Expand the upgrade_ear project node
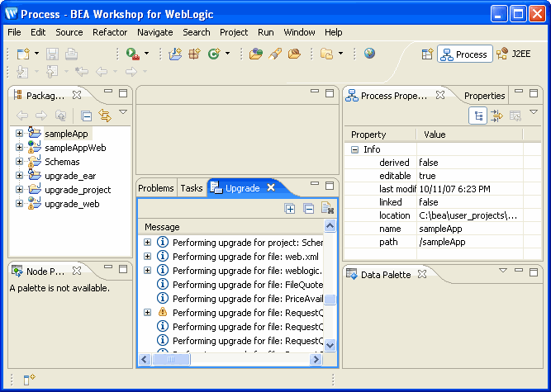 (x=19, y=176)
